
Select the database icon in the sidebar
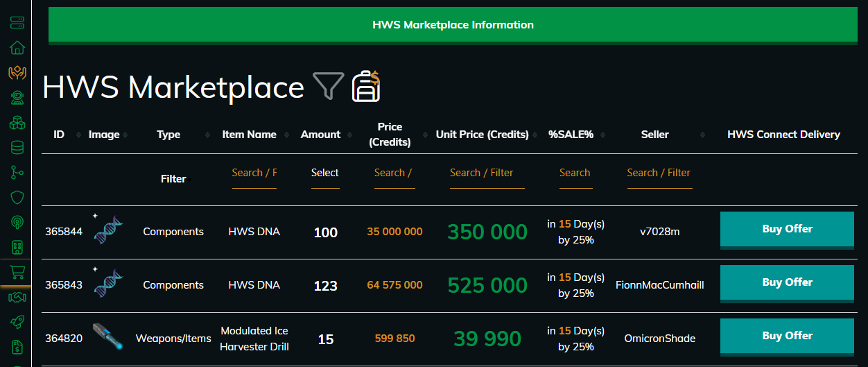pos(17,148)
